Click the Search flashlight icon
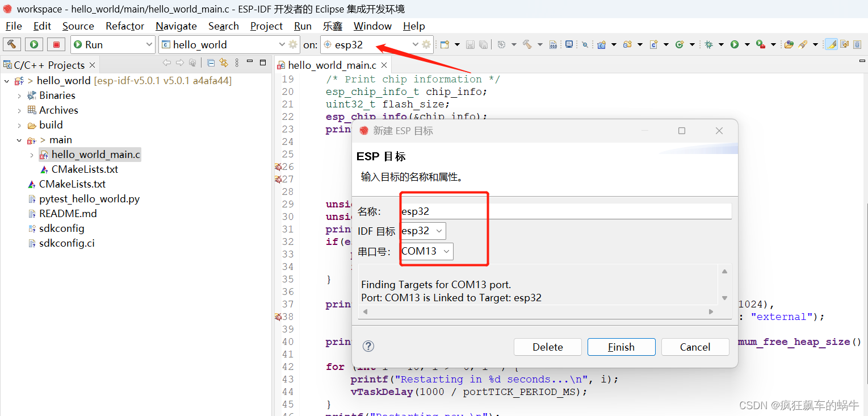The image size is (868, 416). pyautogui.click(x=803, y=44)
